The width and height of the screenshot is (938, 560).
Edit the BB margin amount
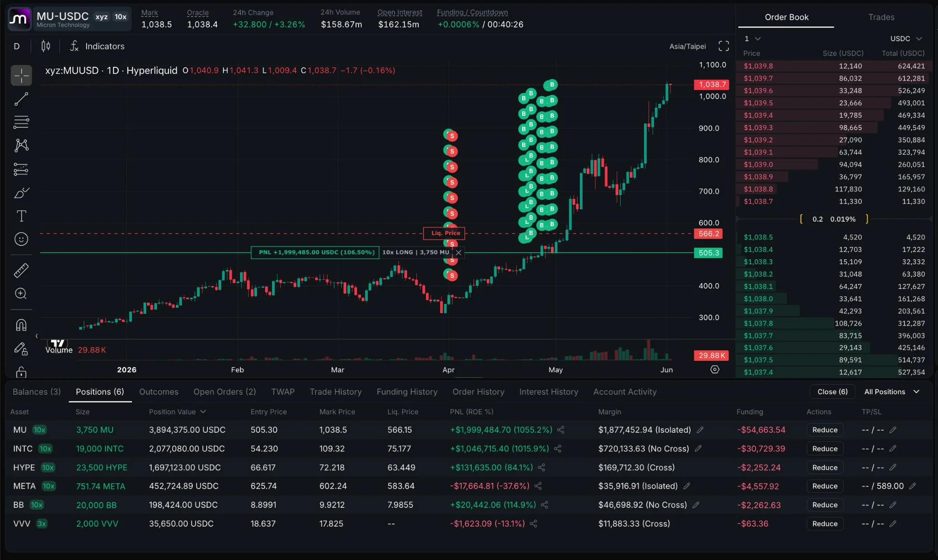tap(696, 505)
